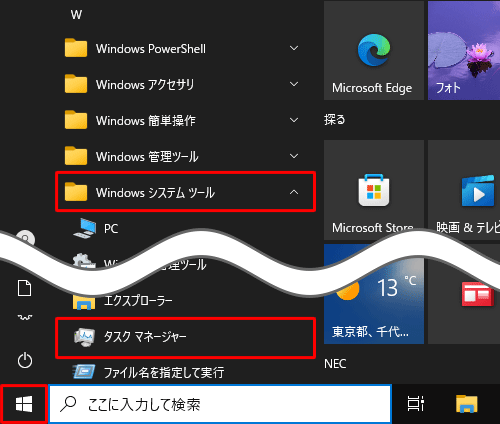The height and width of the screenshot is (424, 500).
Task: Click the NEC tile group label
Action: point(335,364)
